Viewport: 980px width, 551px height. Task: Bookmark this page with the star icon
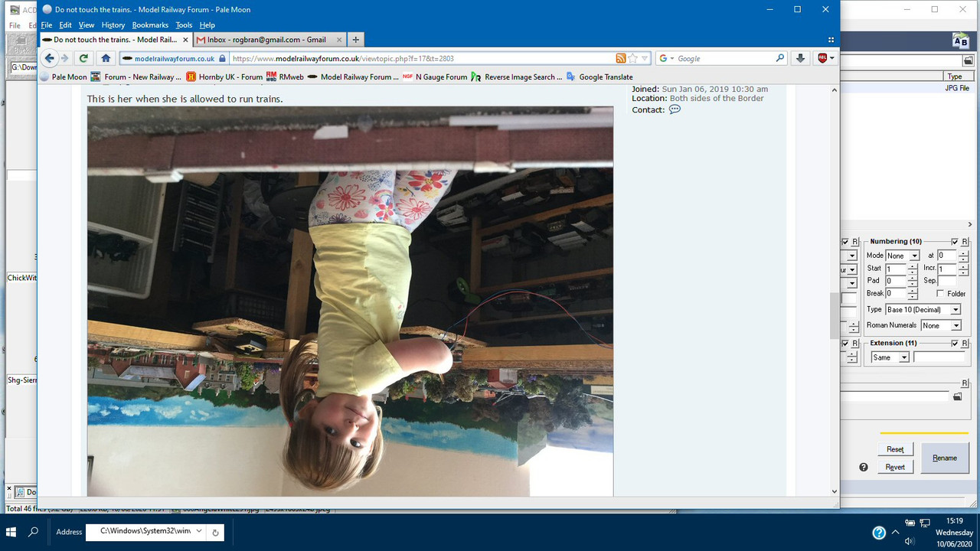pos(633,58)
